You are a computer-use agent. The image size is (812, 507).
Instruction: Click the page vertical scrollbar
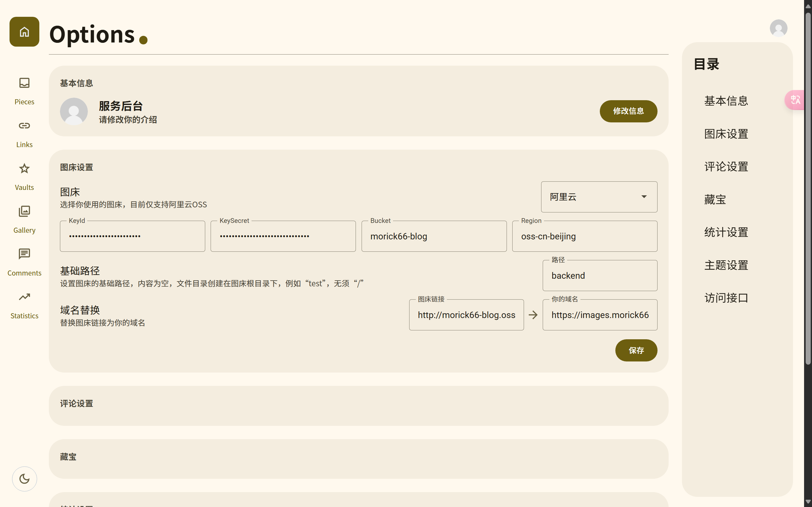click(x=808, y=188)
